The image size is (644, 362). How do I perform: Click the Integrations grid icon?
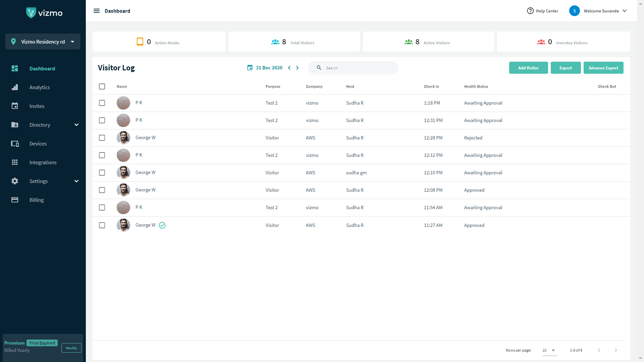[15, 162]
